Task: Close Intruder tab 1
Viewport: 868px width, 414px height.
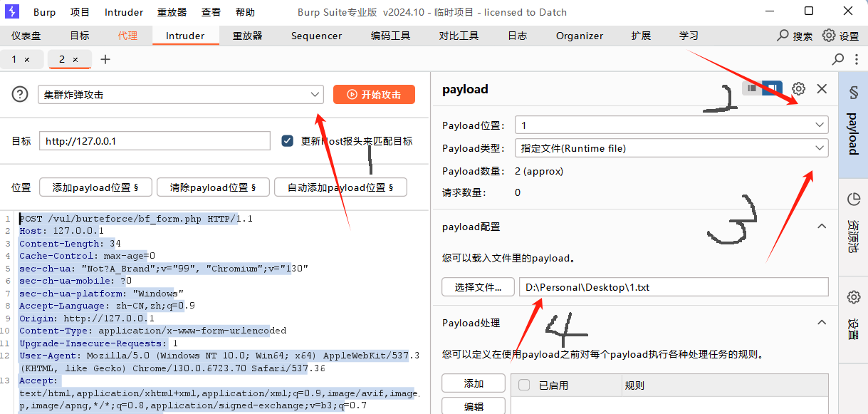Action: (27, 60)
